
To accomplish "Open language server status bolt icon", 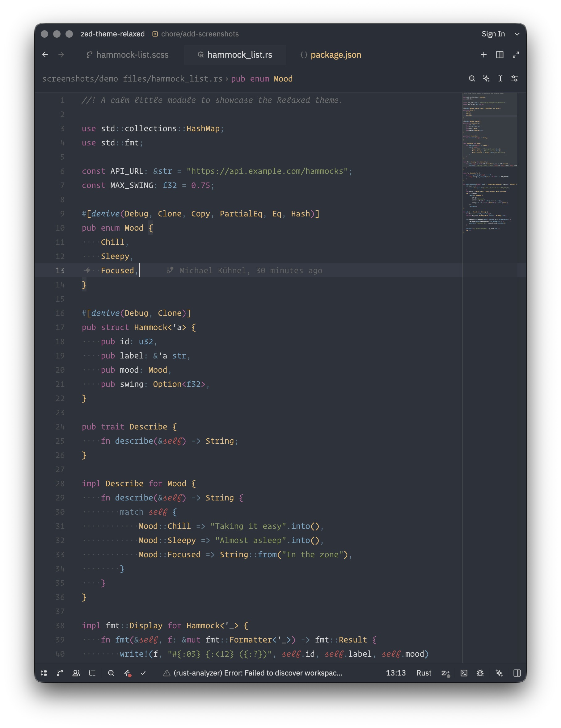I will pyautogui.click(x=127, y=673).
